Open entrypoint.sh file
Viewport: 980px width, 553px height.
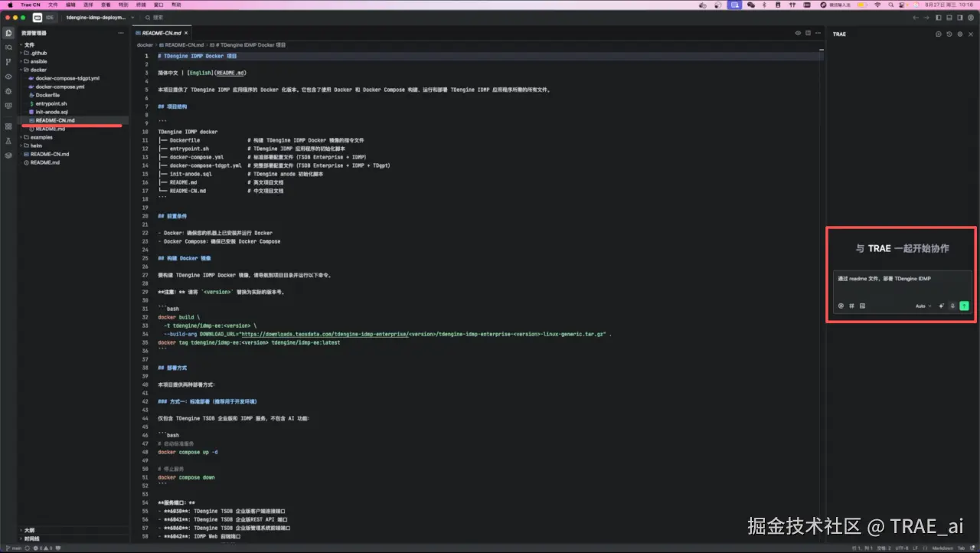click(x=51, y=103)
